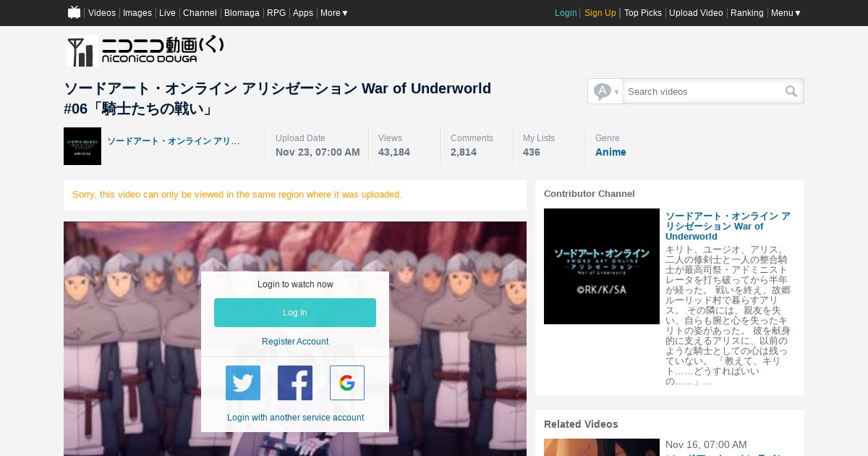
Task: Click the TV icon in top bar
Action: pyautogui.click(x=74, y=12)
